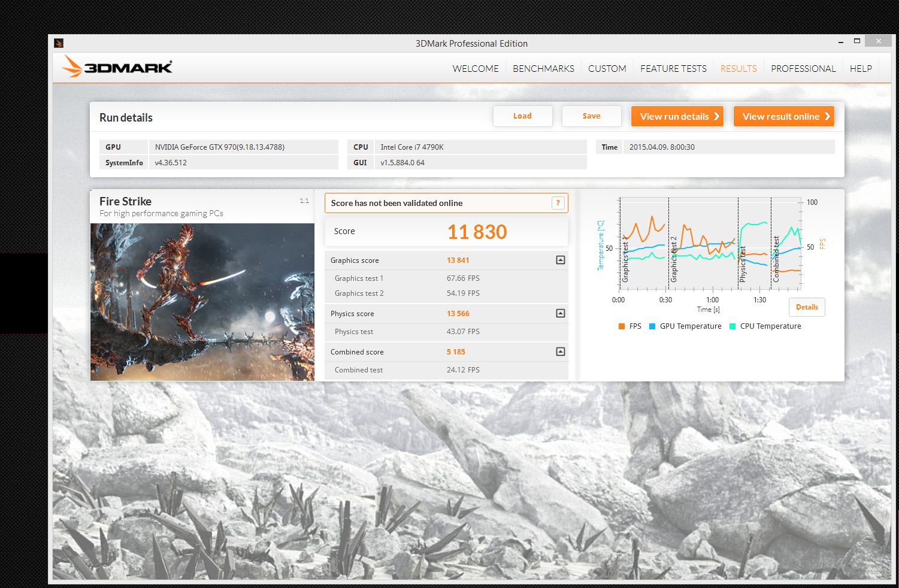Open the FEATURE TESTS tab
This screenshot has width=899, height=588.
pos(673,68)
